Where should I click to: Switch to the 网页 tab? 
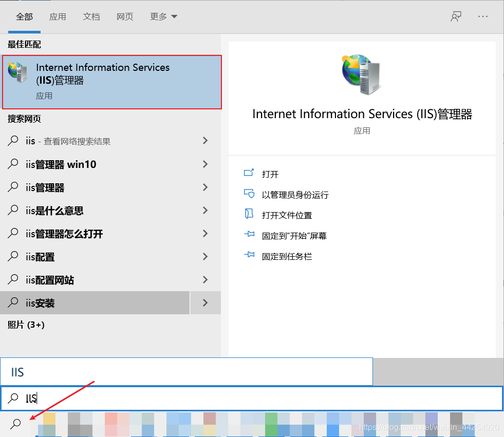125,16
